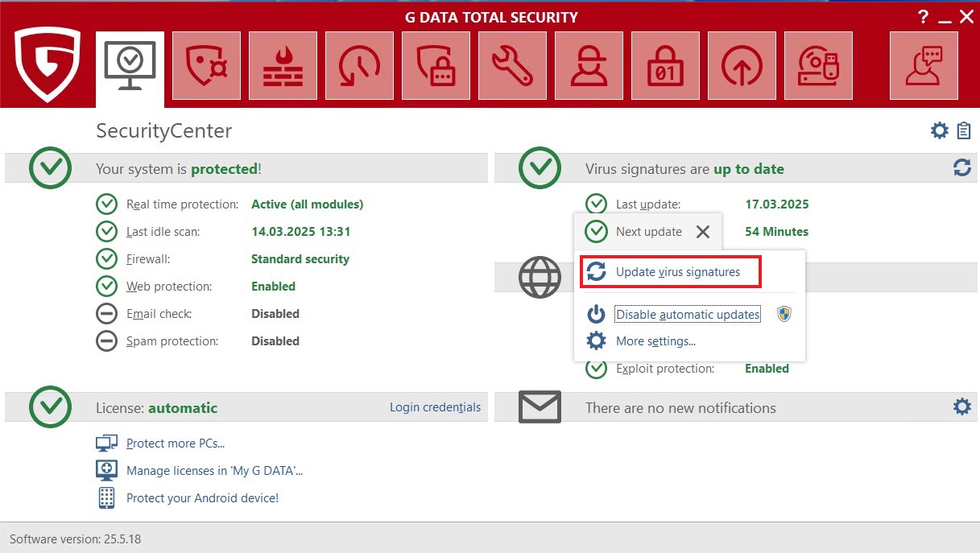Screen dimensions: 980x553
Task: Click 'There are no new notifications' header
Action: pyautogui.click(x=680, y=408)
